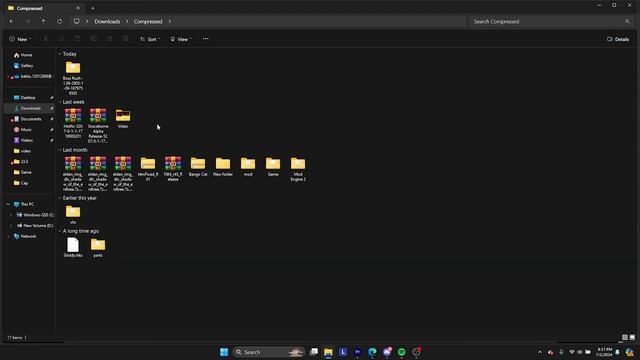Select the Hotfix archive file

(x=73, y=123)
